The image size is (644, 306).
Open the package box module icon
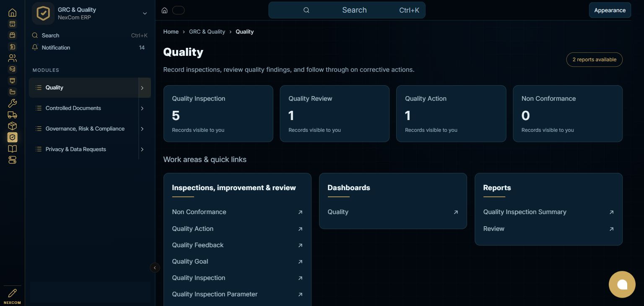[13, 126]
